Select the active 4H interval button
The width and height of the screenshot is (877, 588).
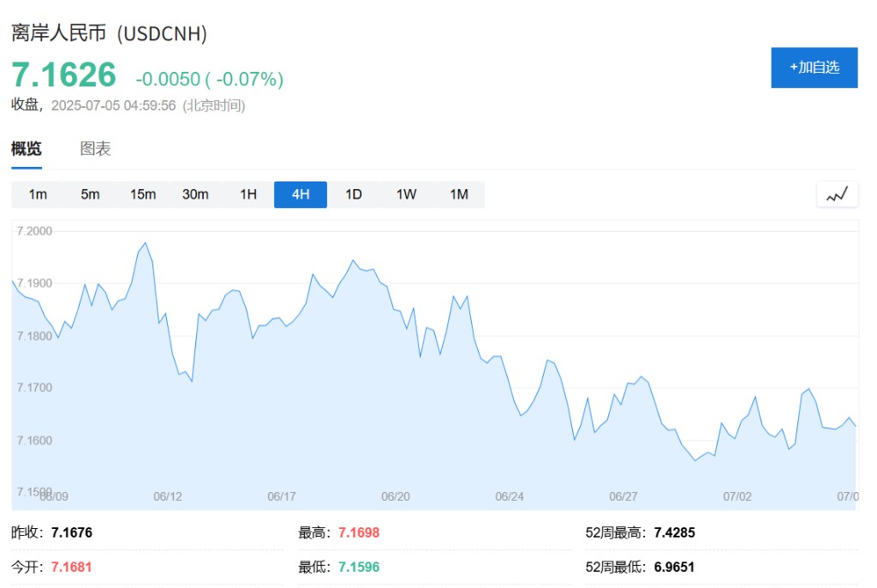pos(301,194)
